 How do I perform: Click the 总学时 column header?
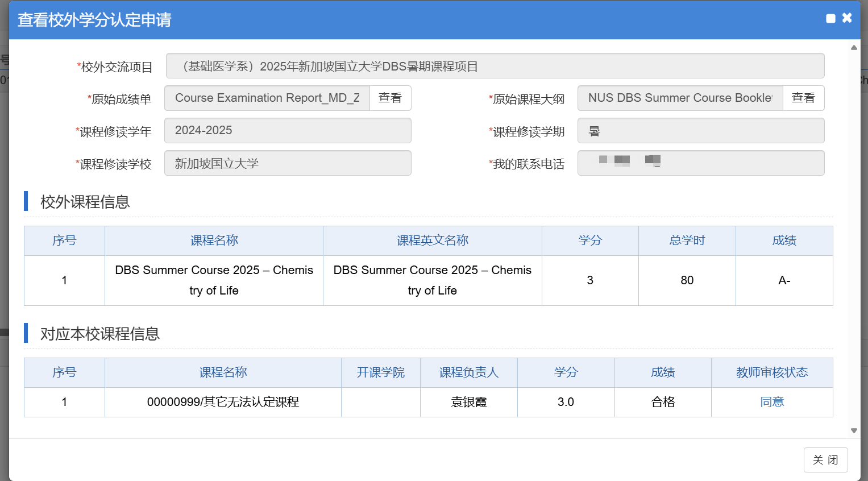[x=687, y=240]
